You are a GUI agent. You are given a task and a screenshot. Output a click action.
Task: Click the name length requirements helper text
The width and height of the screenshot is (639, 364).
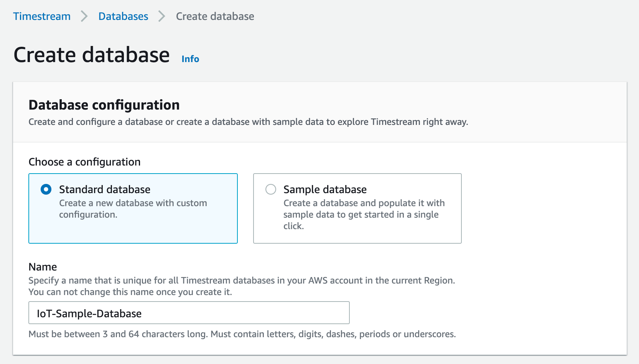click(242, 334)
